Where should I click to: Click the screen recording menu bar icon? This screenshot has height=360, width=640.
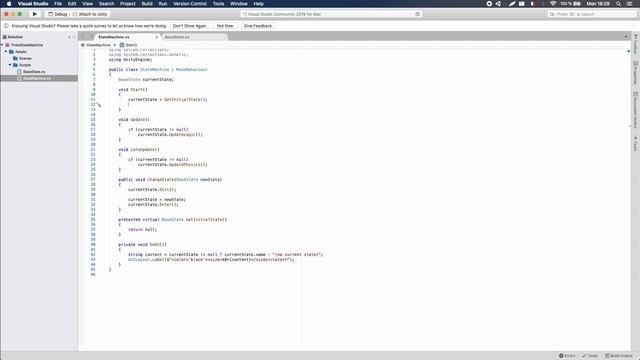coord(489,4)
